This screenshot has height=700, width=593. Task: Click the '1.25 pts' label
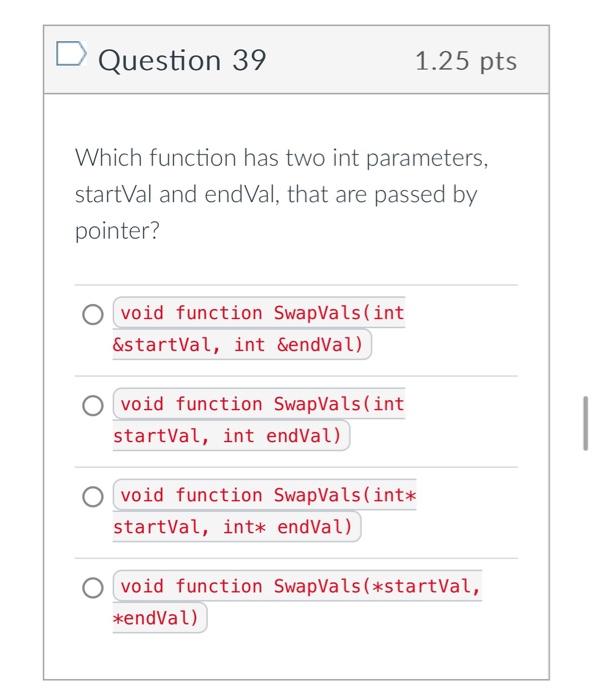(466, 61)
